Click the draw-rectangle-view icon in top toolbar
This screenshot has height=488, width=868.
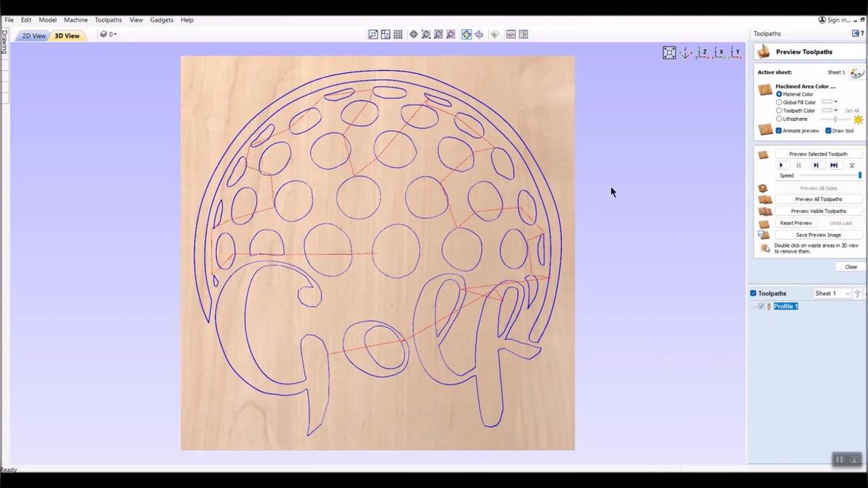[373, 34]
